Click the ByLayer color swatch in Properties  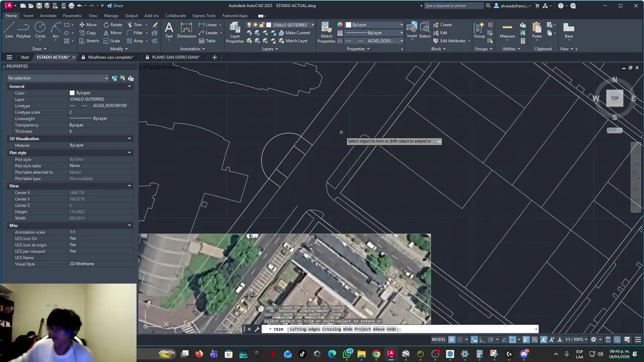coord(72,93)
